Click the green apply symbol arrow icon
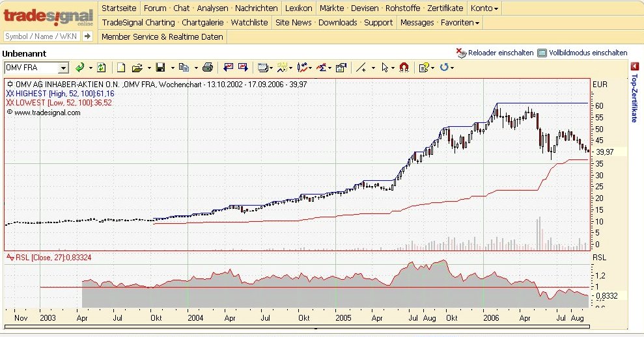 point(80,67)
